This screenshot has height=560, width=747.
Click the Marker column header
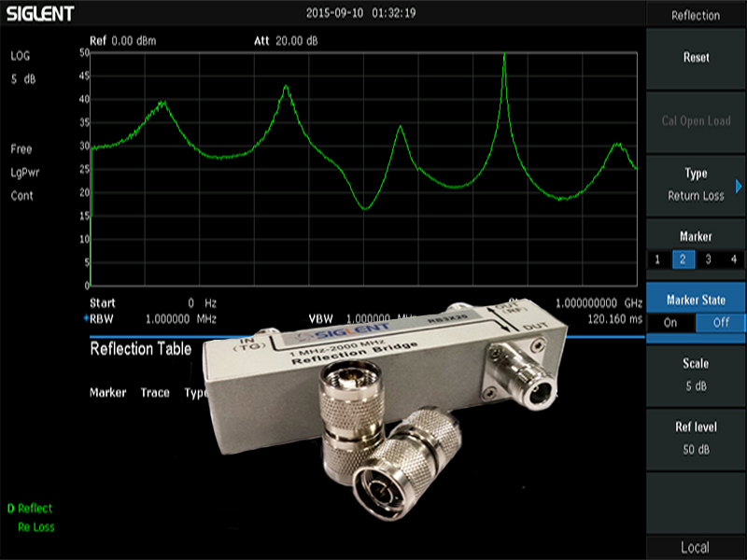pos(108,393)
